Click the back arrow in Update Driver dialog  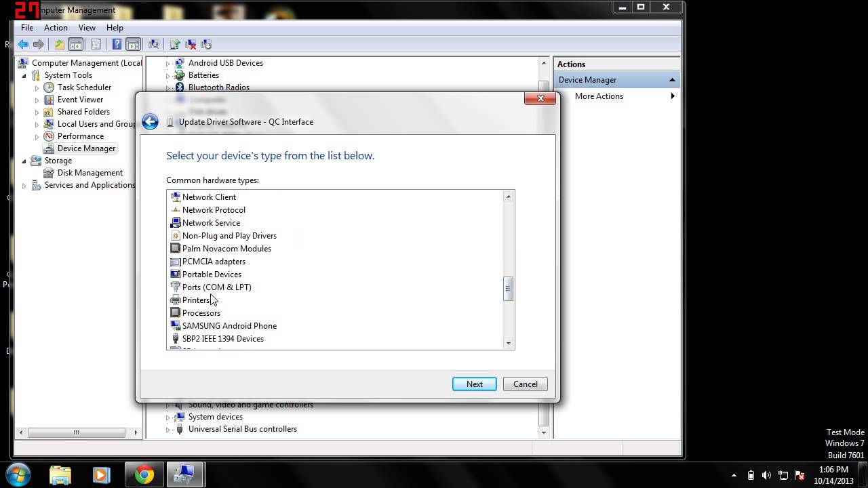click(x=150, y=122)
